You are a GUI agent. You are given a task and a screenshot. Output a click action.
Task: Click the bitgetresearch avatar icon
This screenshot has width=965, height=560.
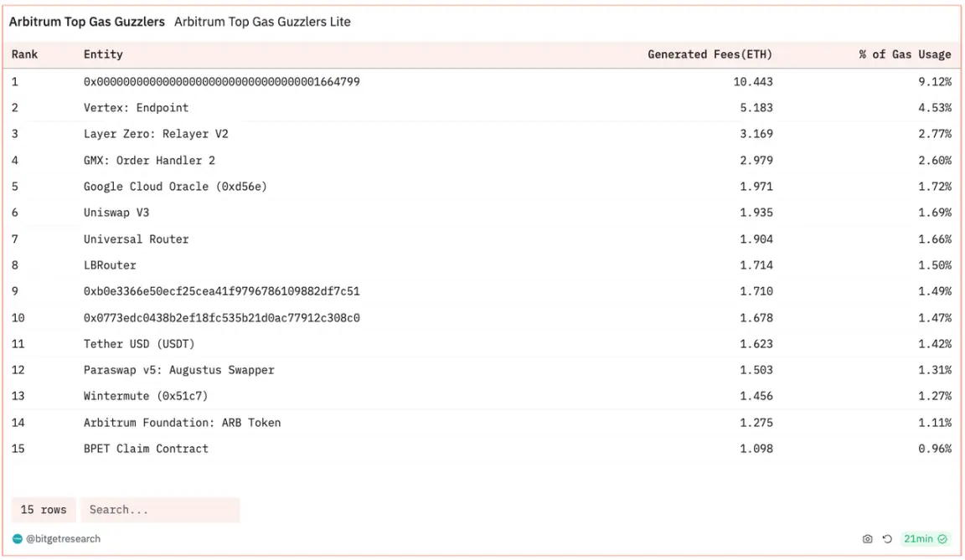[x=18, y=539]
